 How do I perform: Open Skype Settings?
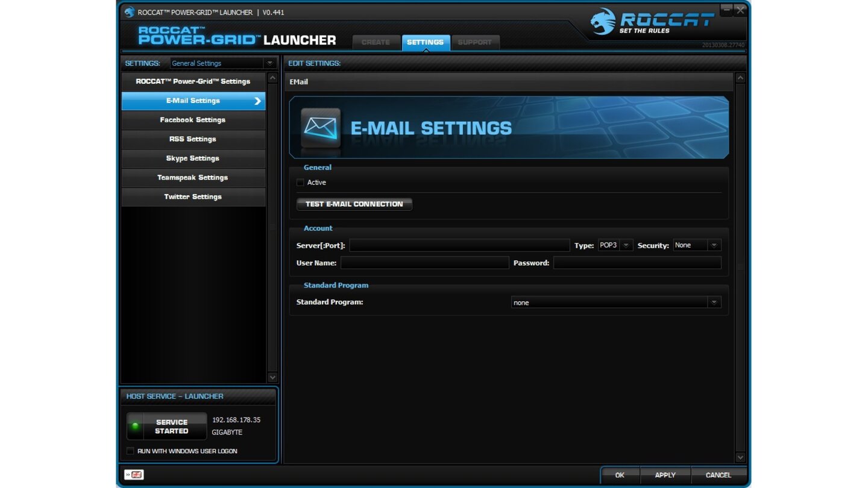[x=193, y=158]
